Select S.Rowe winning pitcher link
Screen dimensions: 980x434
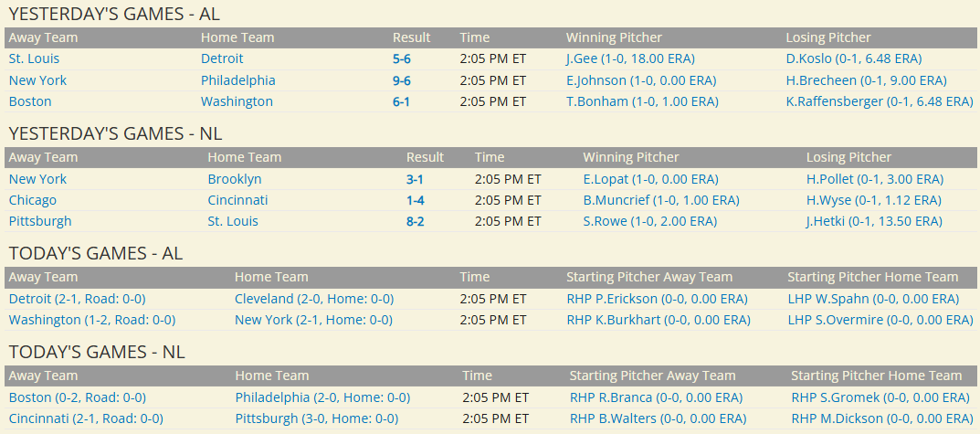tap(650, 221)
